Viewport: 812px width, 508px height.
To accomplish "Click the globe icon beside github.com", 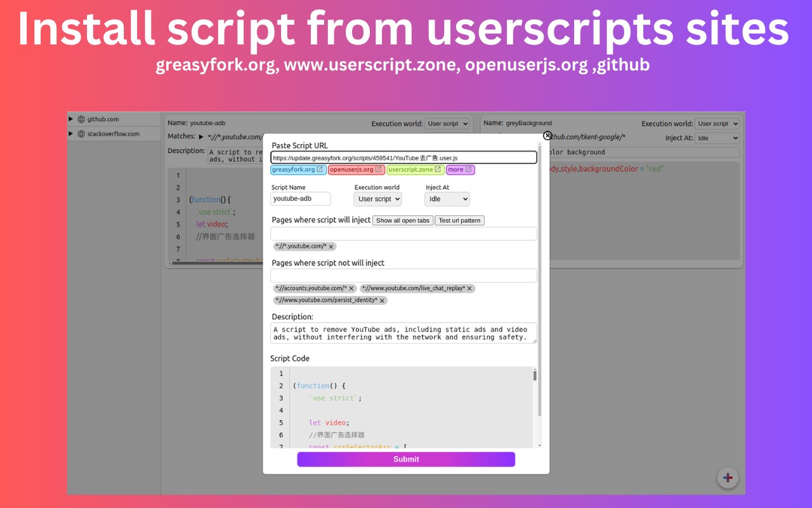I will tap(81, 119).
